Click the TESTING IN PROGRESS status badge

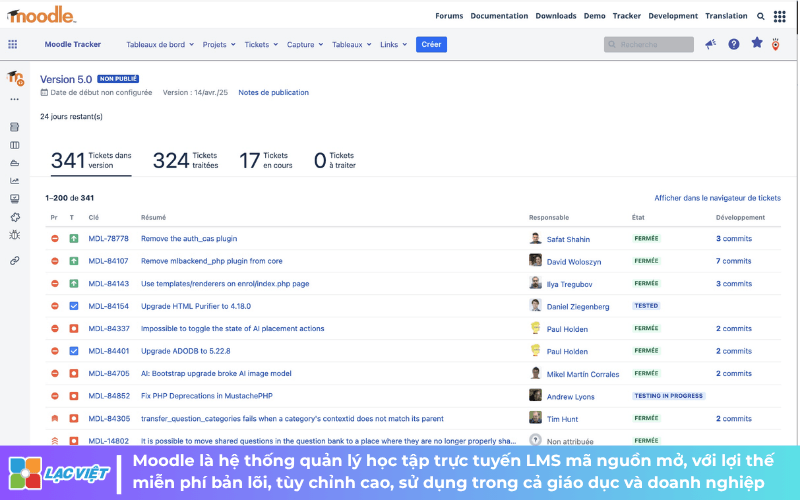pos(668,396)
